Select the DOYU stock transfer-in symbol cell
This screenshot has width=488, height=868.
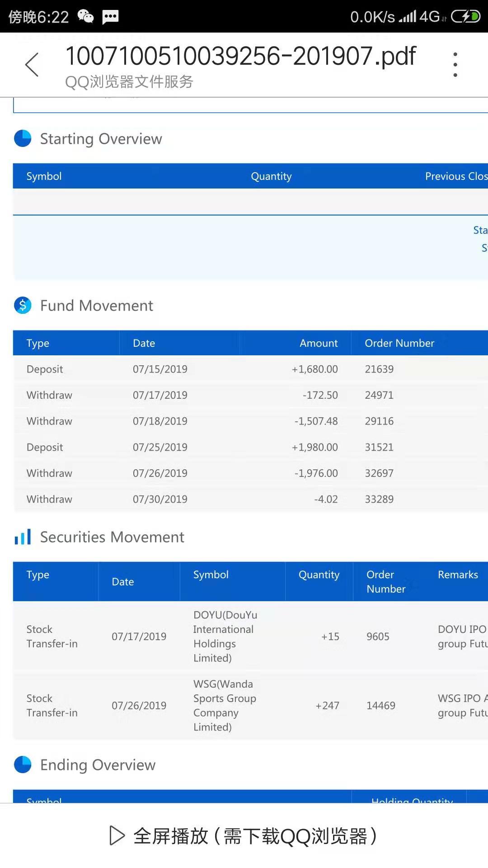pyautogui.click(x=225, y=636)
